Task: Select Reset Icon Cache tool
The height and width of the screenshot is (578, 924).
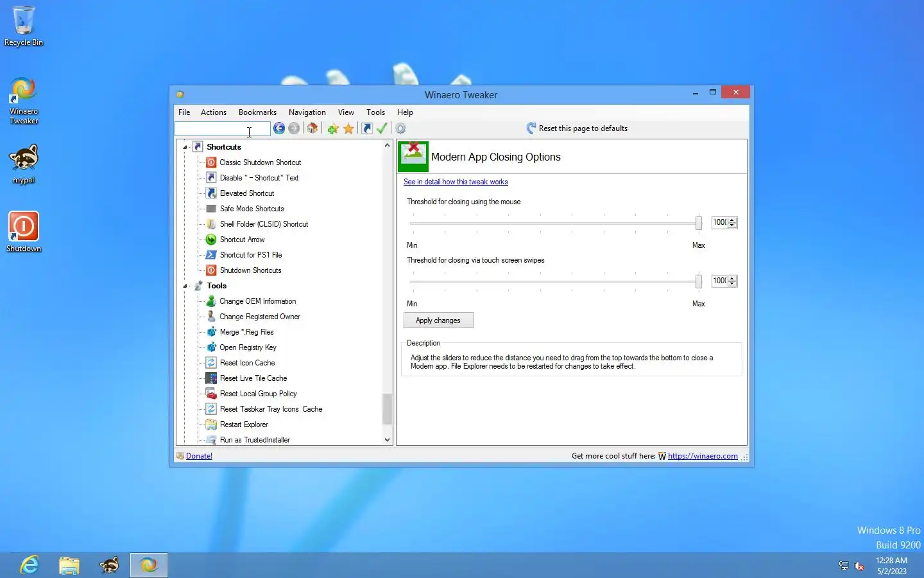Action: tap(247, 363)
